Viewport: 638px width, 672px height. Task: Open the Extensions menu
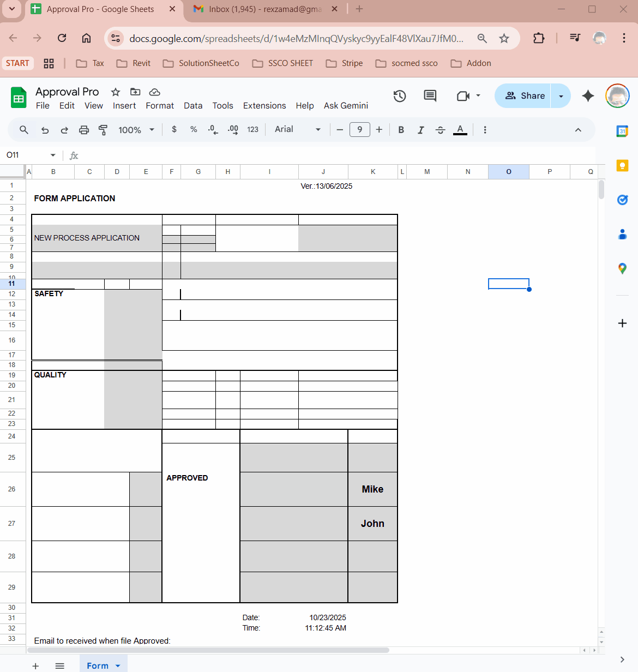tap(264, 106)
